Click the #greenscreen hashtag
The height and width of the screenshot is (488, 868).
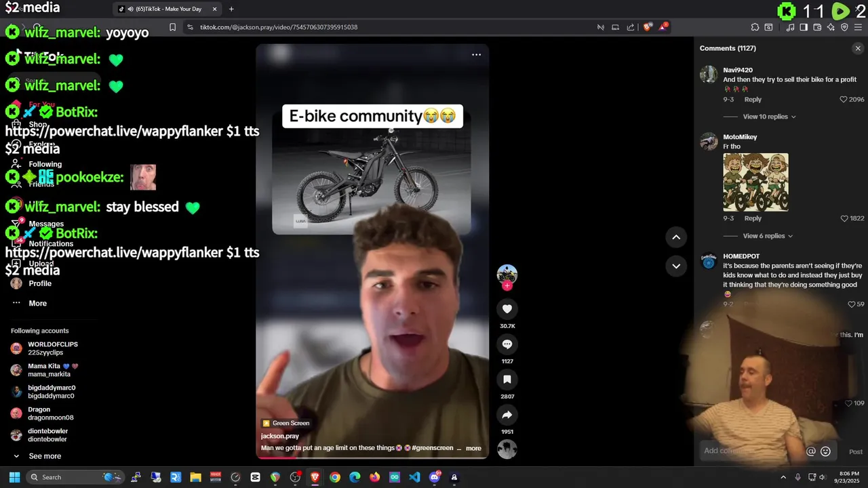[x=432, y=448]
